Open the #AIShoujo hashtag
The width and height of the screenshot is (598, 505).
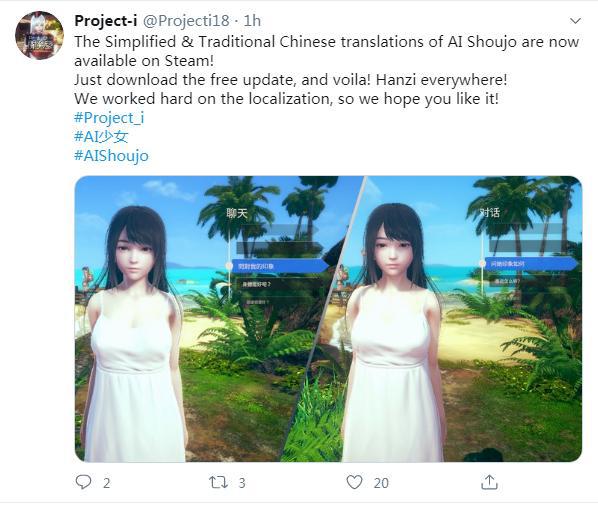111,156
